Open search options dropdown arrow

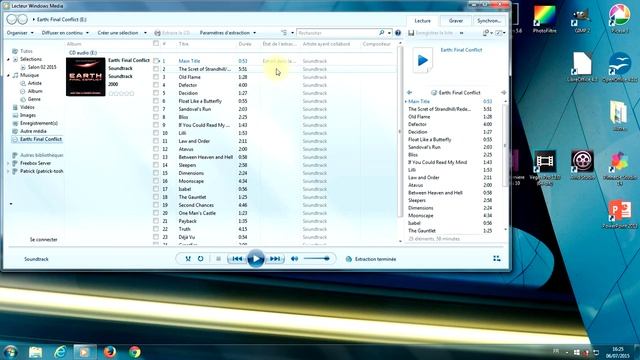[389, 33]
